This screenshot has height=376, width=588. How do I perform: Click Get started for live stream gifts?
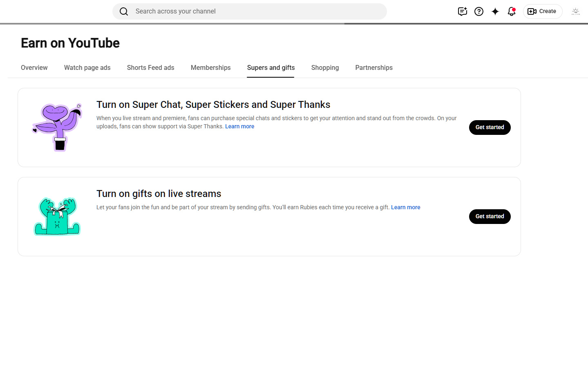pyautogui.click(x=490, y=217)
